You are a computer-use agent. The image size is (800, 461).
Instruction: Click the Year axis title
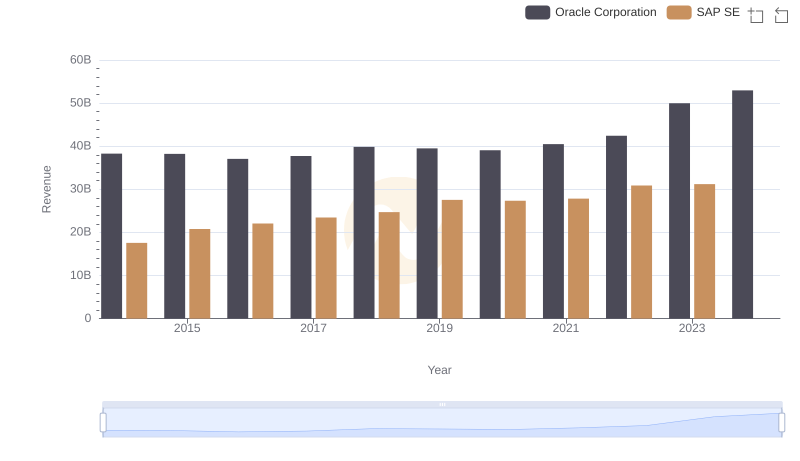pos(439,370)
